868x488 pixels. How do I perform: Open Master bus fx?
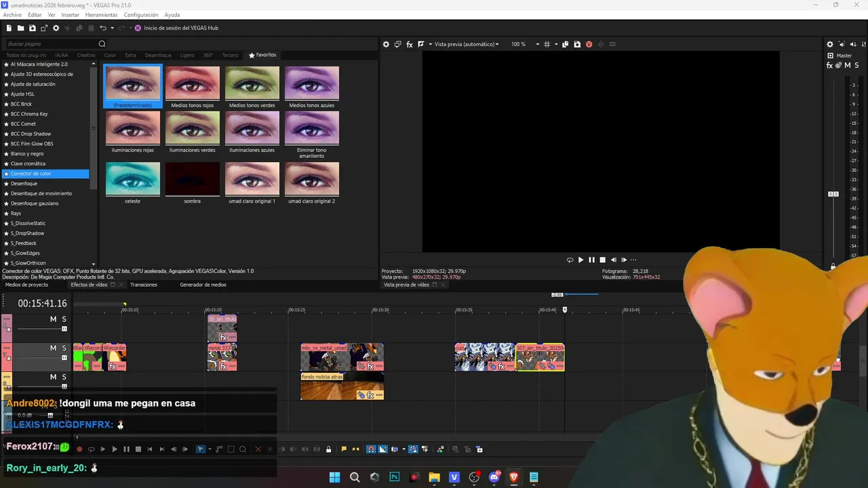tap(830, 65)
